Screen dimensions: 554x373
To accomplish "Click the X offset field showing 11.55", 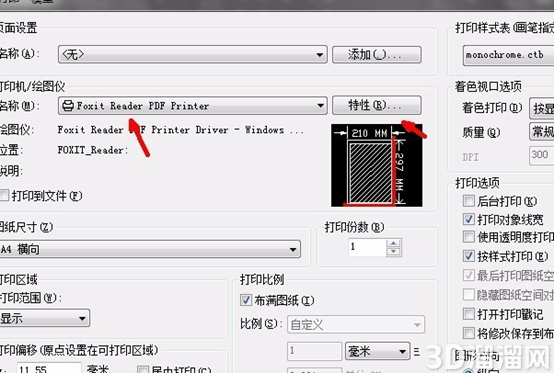I will click(48, 368).
